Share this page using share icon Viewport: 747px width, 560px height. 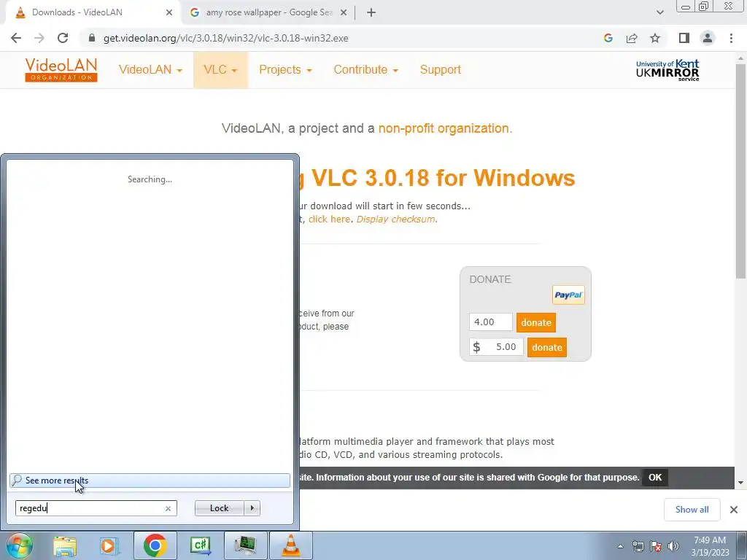point(632,38)
